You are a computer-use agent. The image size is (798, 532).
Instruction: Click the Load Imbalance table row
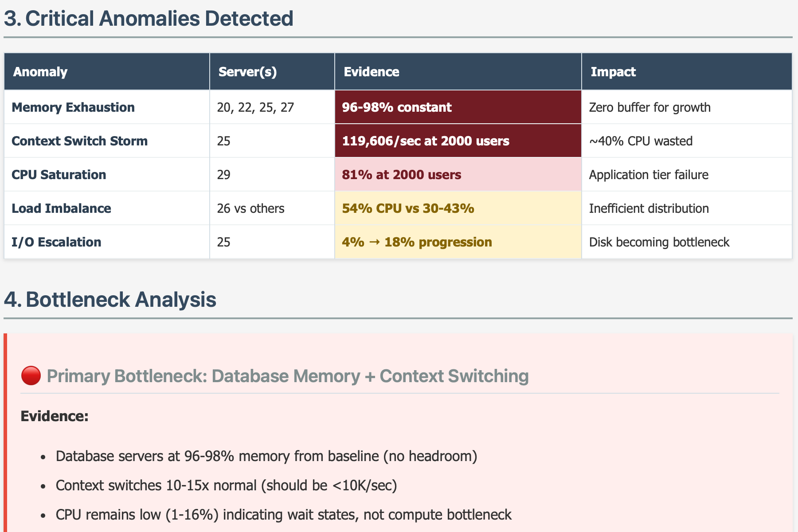[x=61, y=208]
